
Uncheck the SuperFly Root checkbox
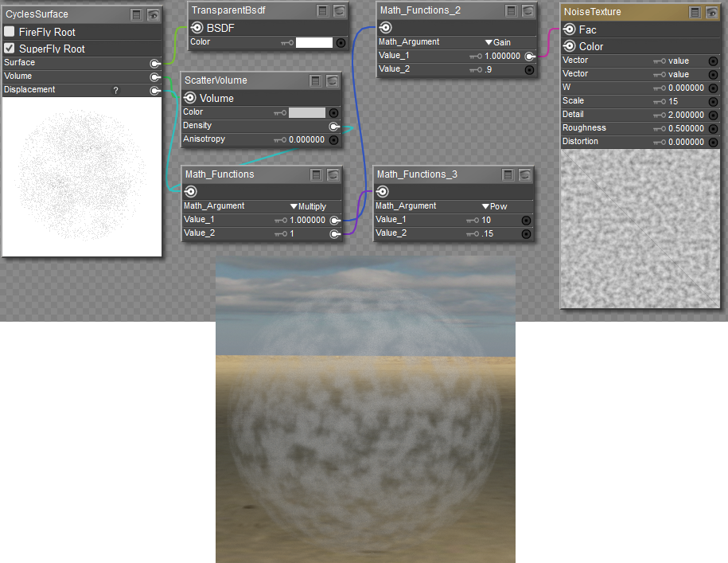point(10,49)
